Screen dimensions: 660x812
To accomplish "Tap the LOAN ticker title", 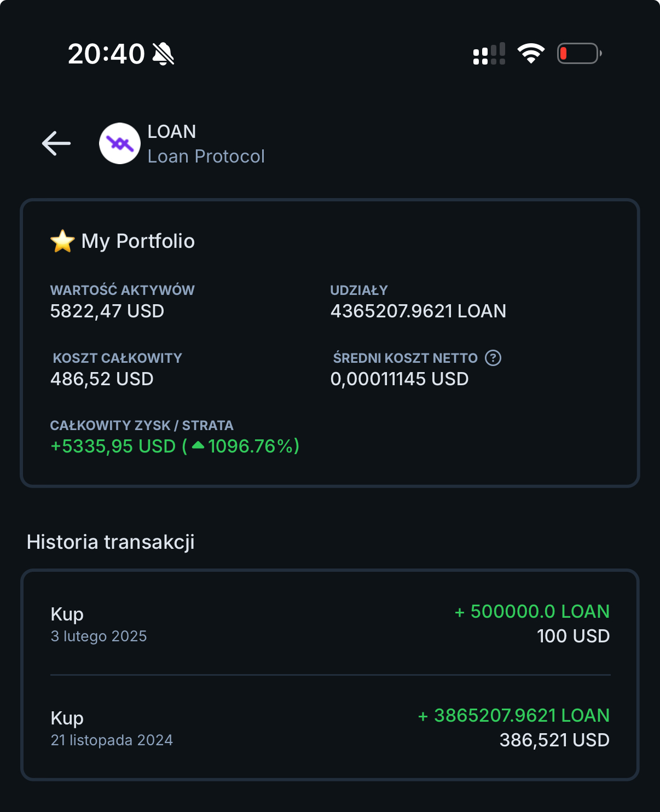I will pyautogui.click(x=172, y=132).
